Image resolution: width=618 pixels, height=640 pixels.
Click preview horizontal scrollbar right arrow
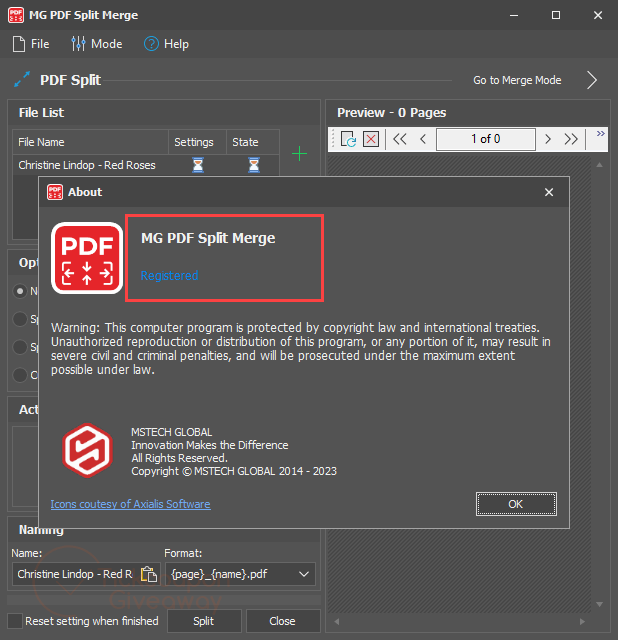[x=582, y=622]
